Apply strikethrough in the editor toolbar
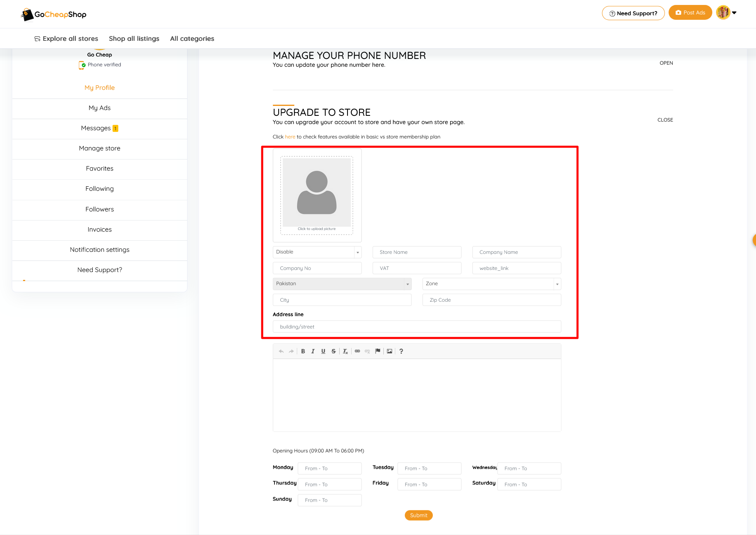The image size is (756, 535). click(x=333, y=351)
